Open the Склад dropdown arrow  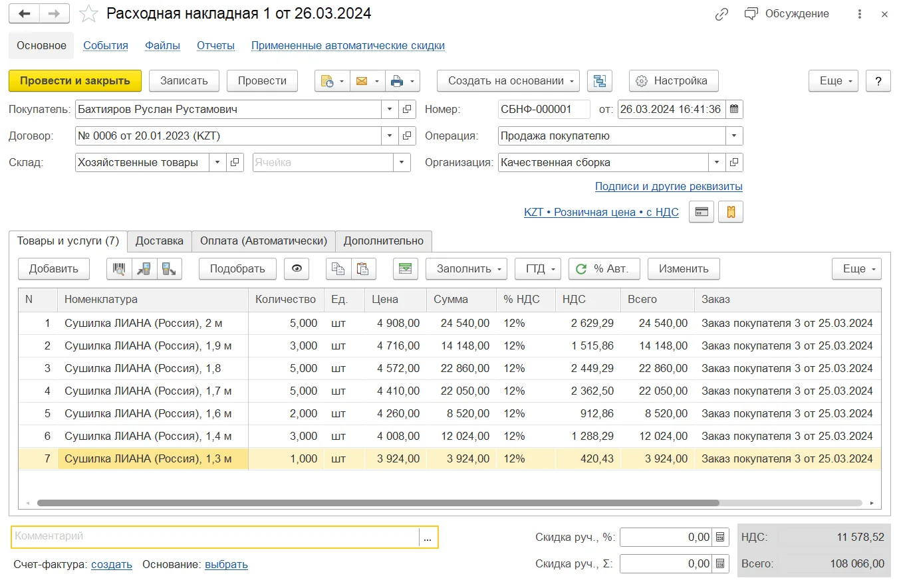[217, 163]
